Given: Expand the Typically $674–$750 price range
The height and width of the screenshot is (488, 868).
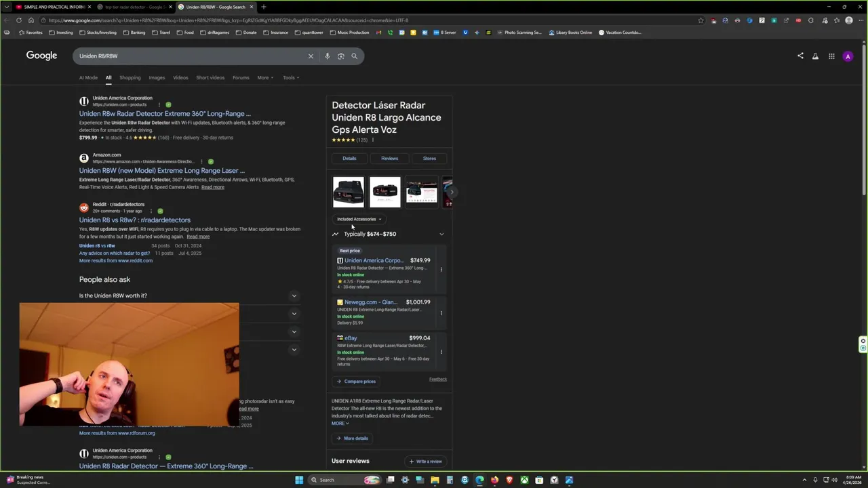Looking at the screenshot, I should 388,234.
